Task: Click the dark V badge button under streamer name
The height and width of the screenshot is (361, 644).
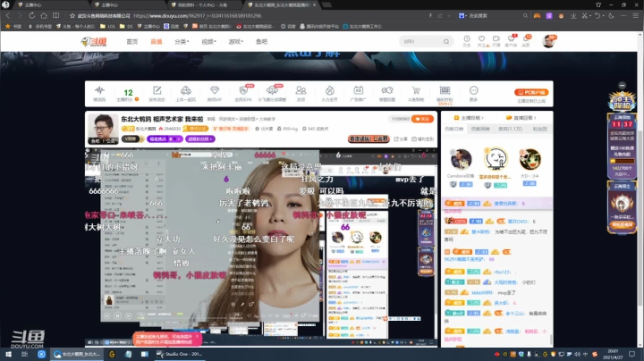Action: pyautogui.click(x=131, y=139)
